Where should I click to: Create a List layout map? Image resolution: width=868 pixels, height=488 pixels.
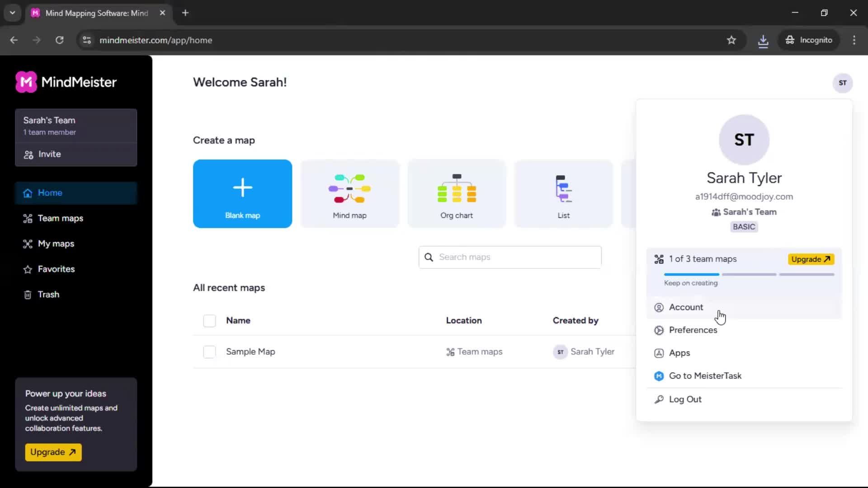[x=563, y=194]
